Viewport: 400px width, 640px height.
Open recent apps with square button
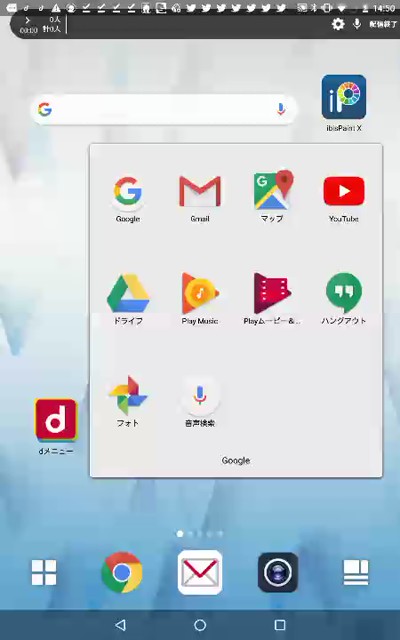tap(280, 625)
